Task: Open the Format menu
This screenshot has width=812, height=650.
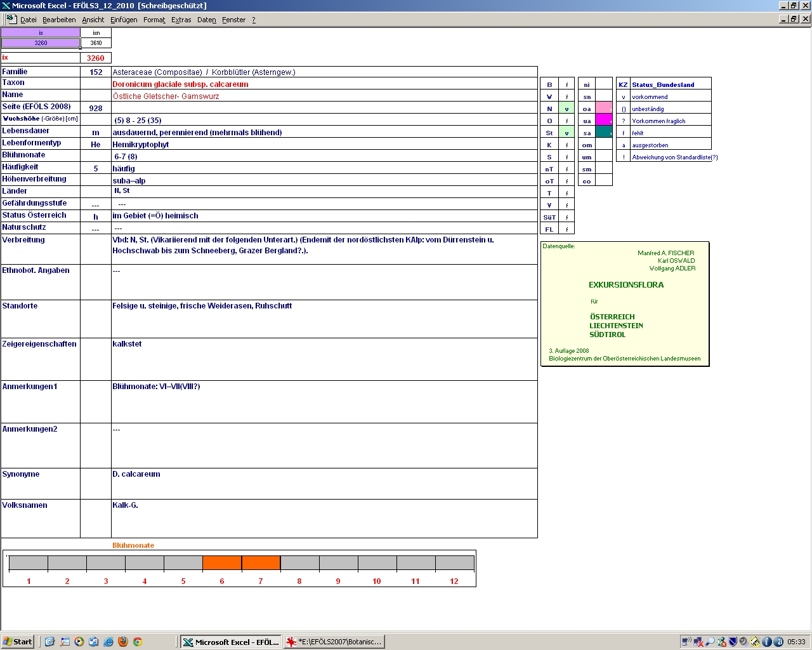Action: click(154, 20)
